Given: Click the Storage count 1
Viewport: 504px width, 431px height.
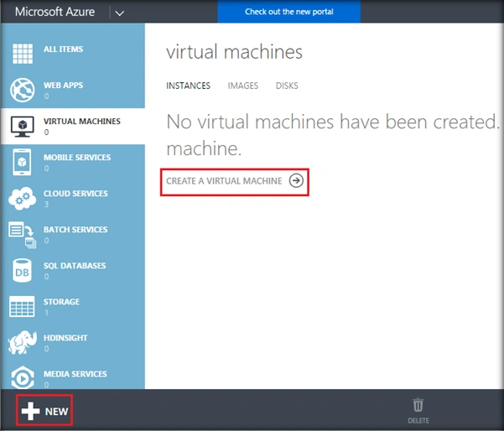Looking at the screenshot, I should click(x=47, y=313).
